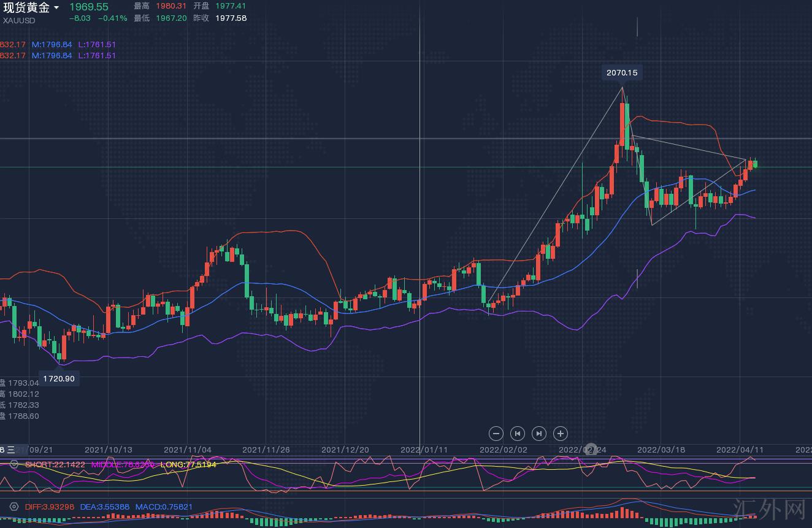Click the DIFF:3.93298 legend value
Screen dimensions: 812x528
[49, 507]
